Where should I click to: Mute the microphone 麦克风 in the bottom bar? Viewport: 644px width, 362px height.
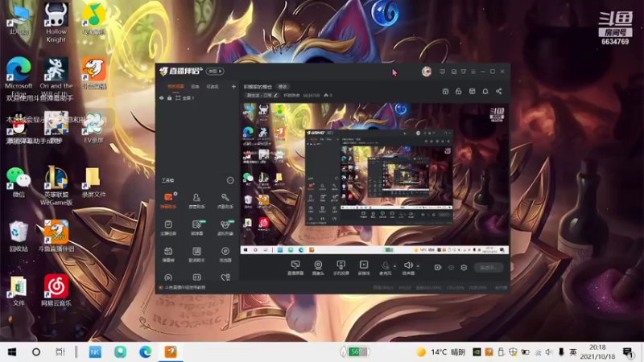pos(386,268)
